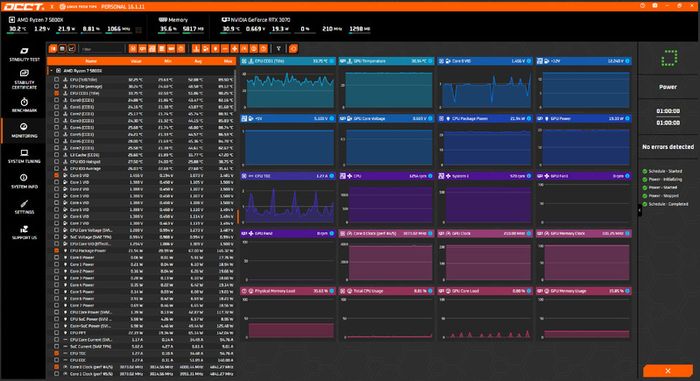This screenshot has height=381, width=700.
Task: Collapse the right side panel with its handle
Action: coord(639,210)
